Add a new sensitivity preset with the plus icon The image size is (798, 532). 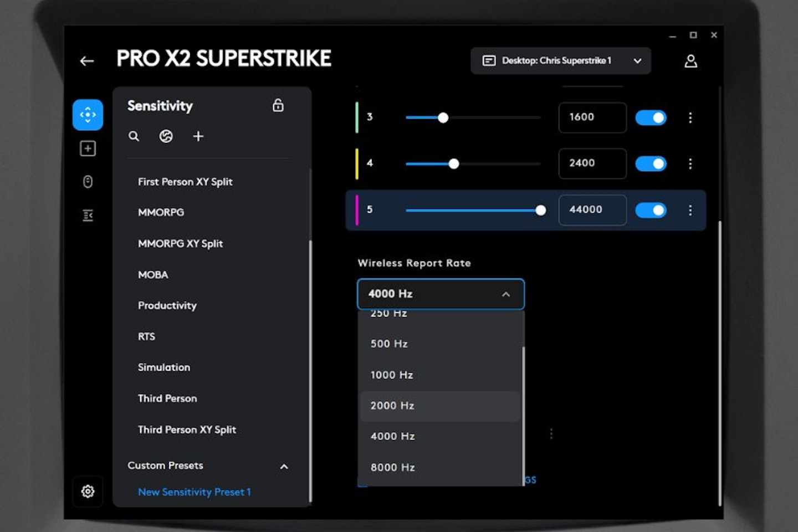click(198, 136)
